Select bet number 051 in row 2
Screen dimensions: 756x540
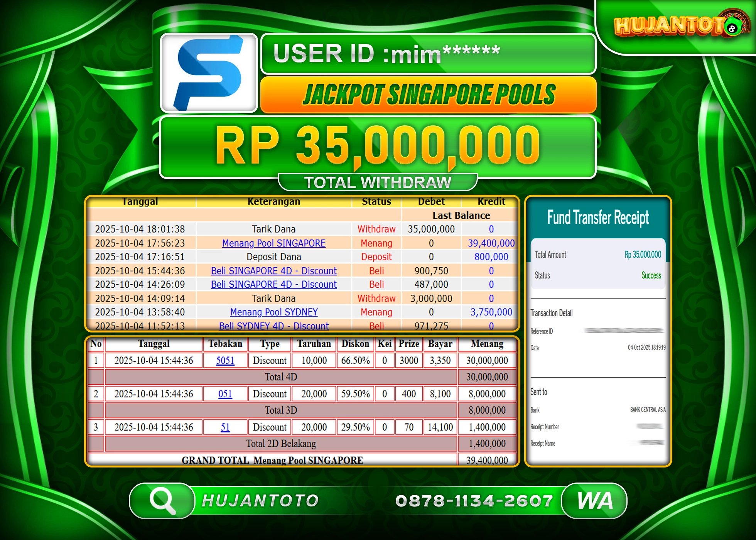225,393
